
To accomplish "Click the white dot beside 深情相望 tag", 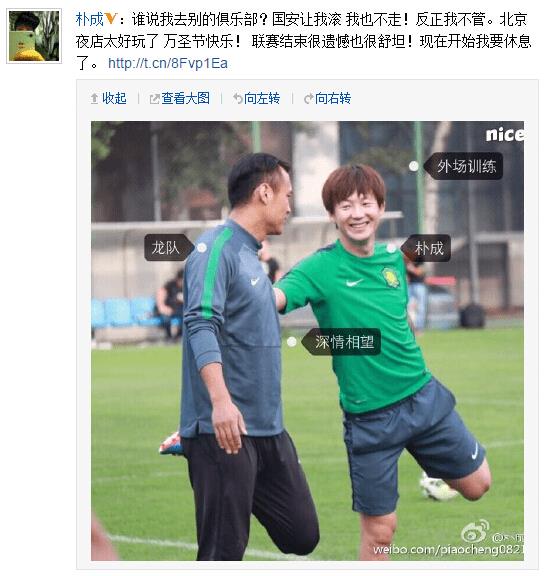I will coord(292,342).
